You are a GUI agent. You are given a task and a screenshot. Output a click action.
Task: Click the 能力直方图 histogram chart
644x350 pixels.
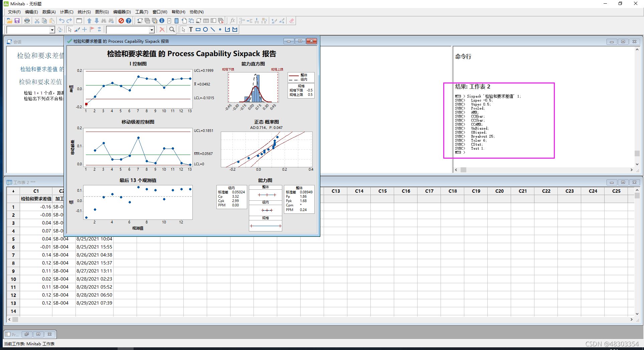253,87
